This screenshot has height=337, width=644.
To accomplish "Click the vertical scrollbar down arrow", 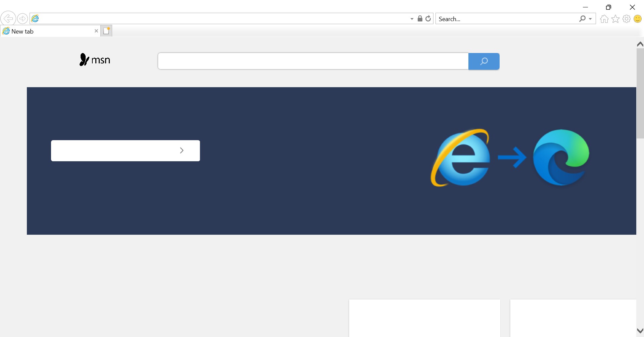I will (640, 331).
